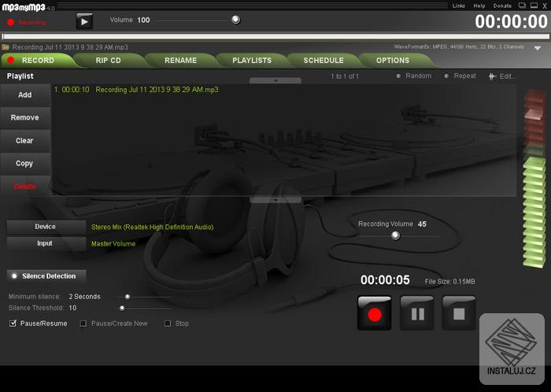Click the 00:00:05 recording timer
Screen dimensions: 551x392
pos(385,280)
